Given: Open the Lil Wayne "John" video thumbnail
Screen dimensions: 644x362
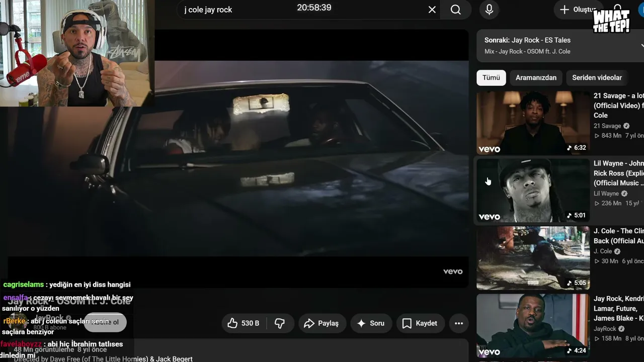Looking at the screenshot, I should pyautogui.click(x=533, y=191).
